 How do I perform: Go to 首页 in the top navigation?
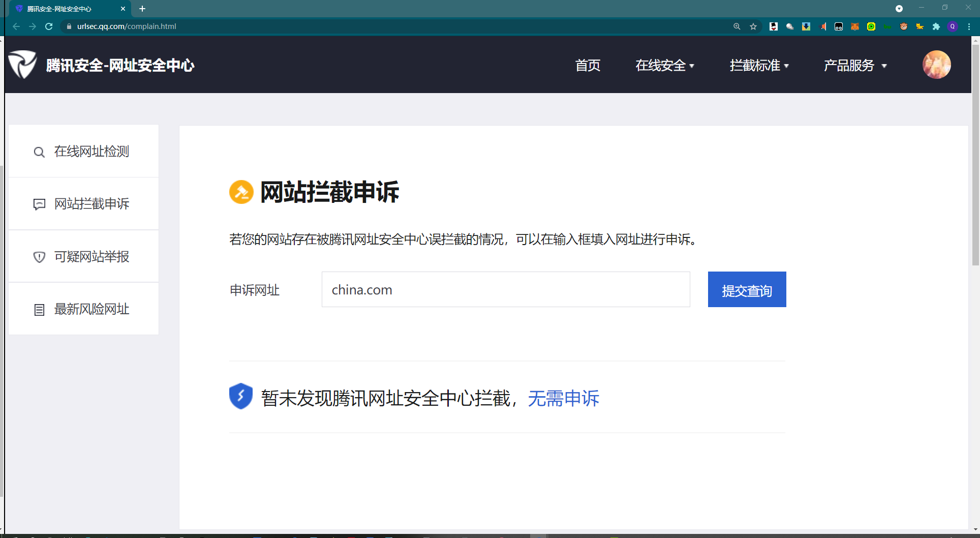click(x=588, y=66)
